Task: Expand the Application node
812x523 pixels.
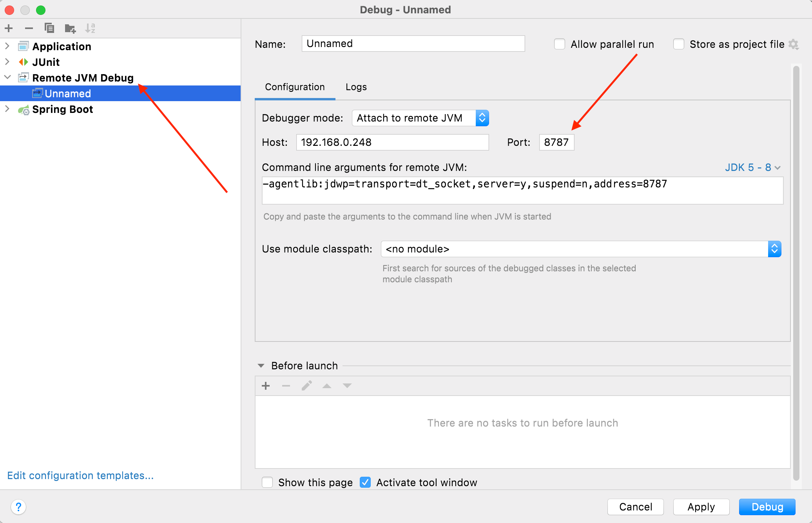Action: pyautogui.click(x=7, y=46)
